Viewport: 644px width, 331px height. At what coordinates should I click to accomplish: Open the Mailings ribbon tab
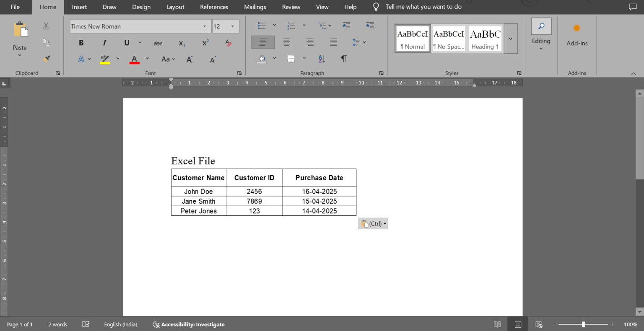coord(255,7)
